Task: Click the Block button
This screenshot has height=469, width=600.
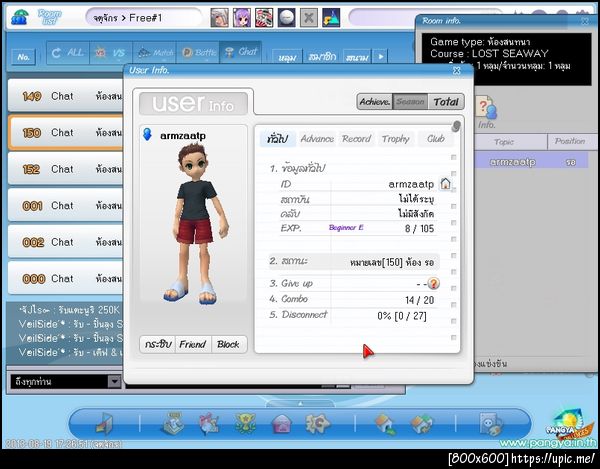Action: (228, 344)
